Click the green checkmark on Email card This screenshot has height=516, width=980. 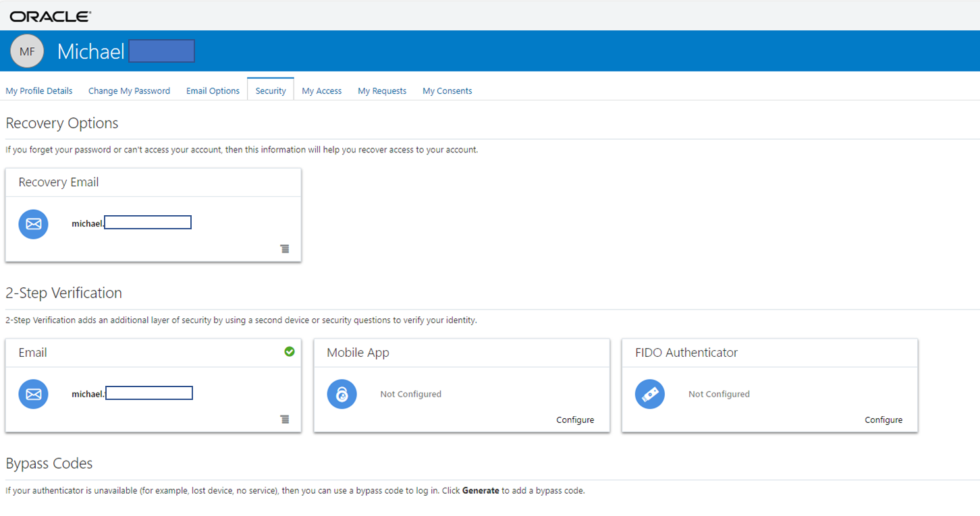coord(290,351)
